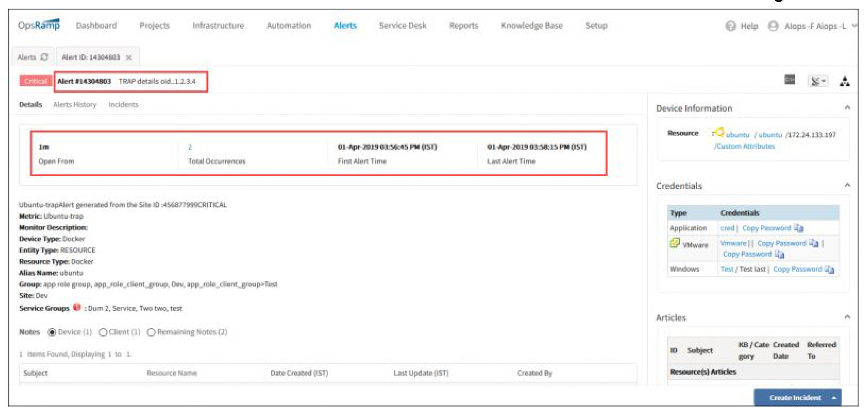The height and width of the screenshot is (412, 868).
Task: Click the VMware credential type icon
Action: click(676, 243)
